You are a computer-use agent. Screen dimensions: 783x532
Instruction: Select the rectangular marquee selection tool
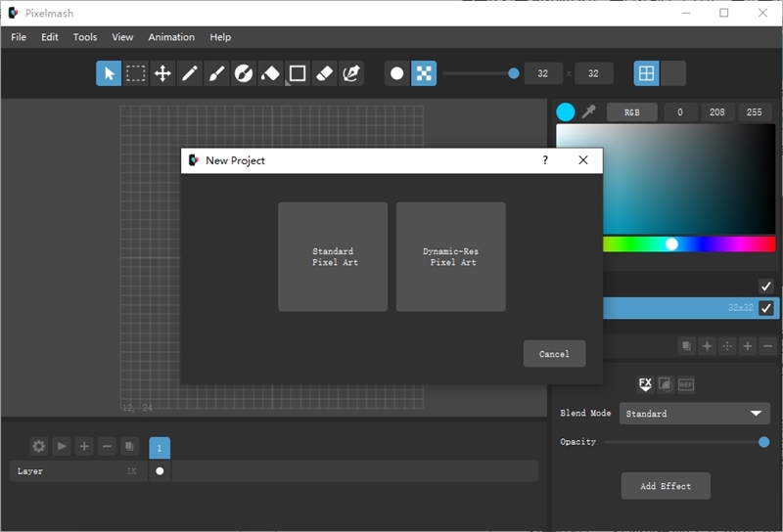135,73
